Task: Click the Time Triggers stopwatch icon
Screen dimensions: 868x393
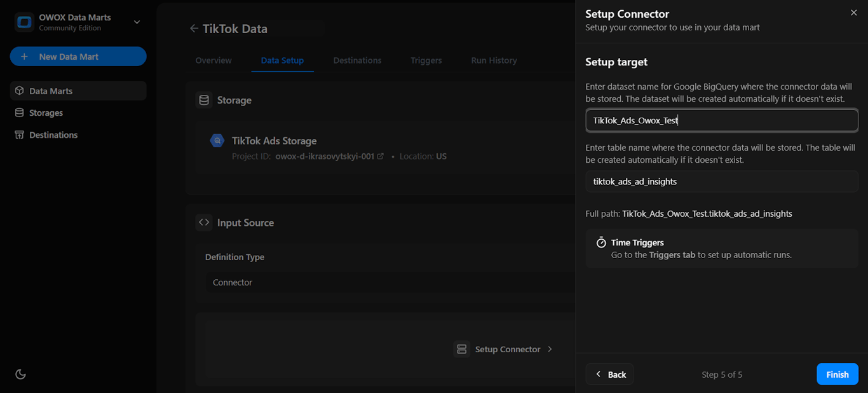Action: coord(601,242)
